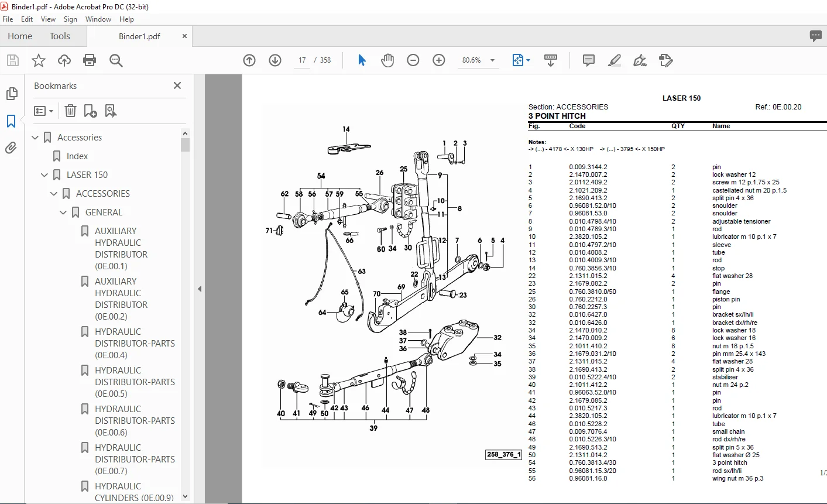
Task: Open Hydraulic Distributor-Parts (0E.00.6) bookmark
Action: 135,421
